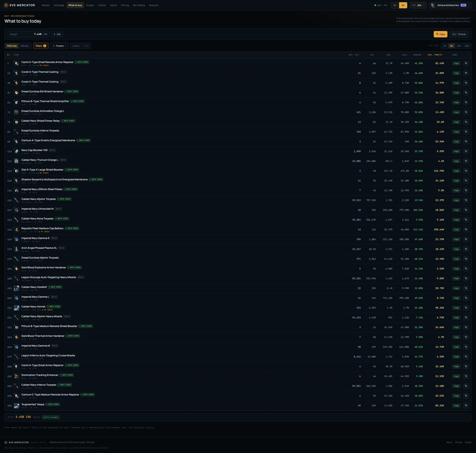Switch language to EN
476x453 pixels.
[403, 5]
